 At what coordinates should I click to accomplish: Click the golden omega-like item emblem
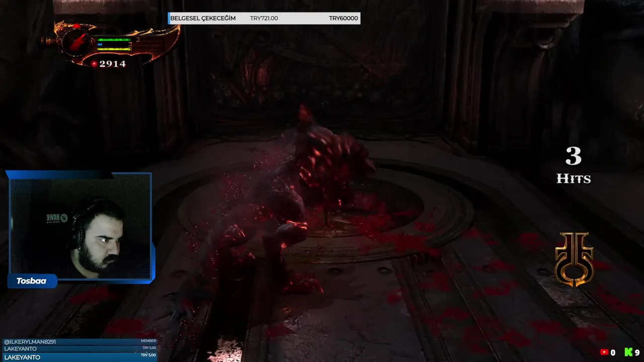[x=574, y=259]
